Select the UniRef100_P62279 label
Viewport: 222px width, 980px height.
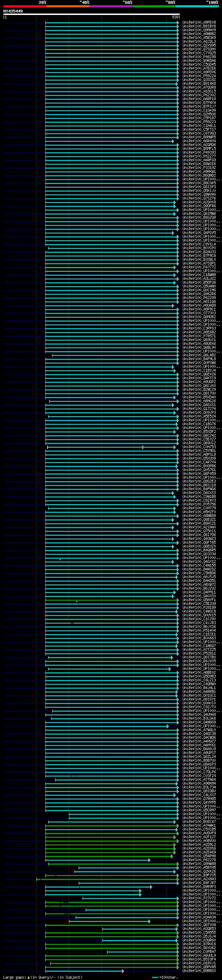point(199,860)
